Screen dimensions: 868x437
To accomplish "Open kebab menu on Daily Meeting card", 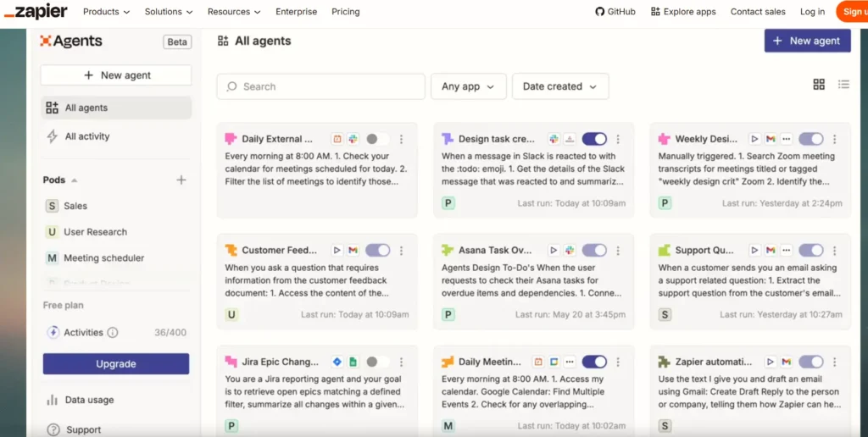I will tap(618, 362).
